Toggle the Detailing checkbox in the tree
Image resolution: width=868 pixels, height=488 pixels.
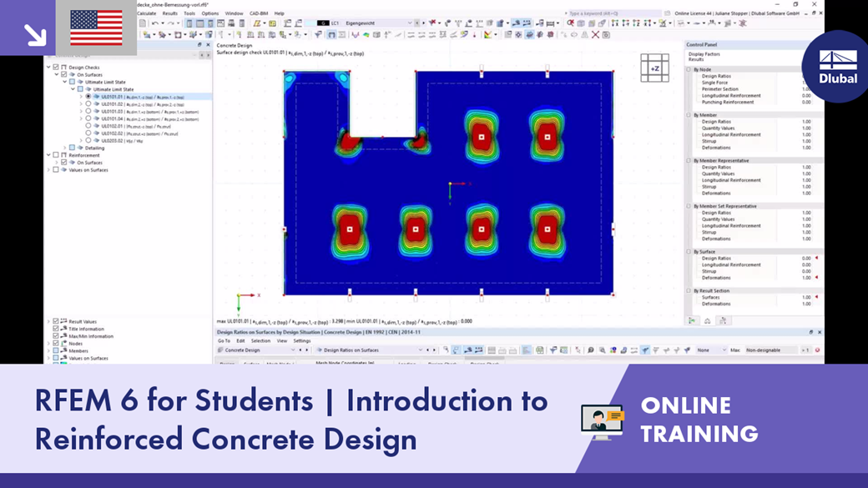72,148
